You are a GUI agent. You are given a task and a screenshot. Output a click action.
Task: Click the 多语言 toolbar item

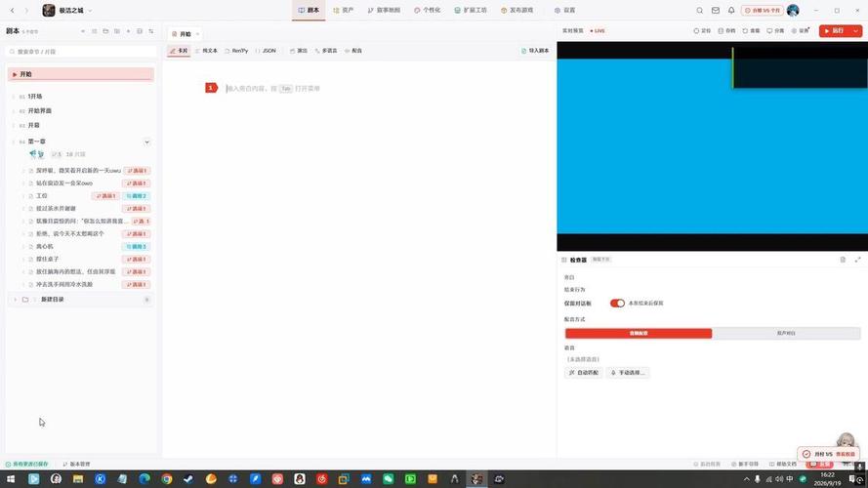326,51
